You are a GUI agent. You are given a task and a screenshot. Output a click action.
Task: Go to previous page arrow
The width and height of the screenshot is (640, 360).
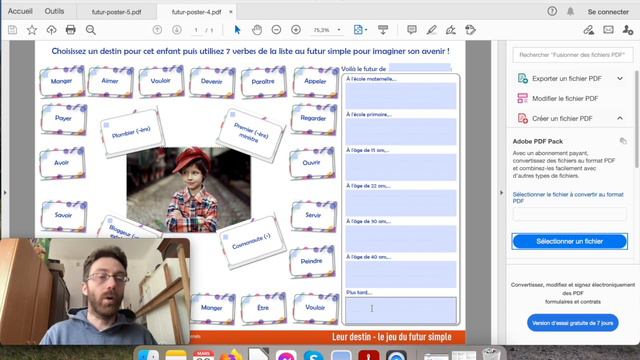click(x=157, y=30)
